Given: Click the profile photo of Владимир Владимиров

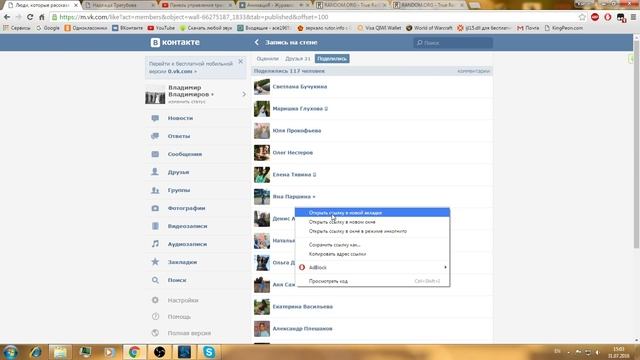Looking at the screenshot, I should pos(155,94).
